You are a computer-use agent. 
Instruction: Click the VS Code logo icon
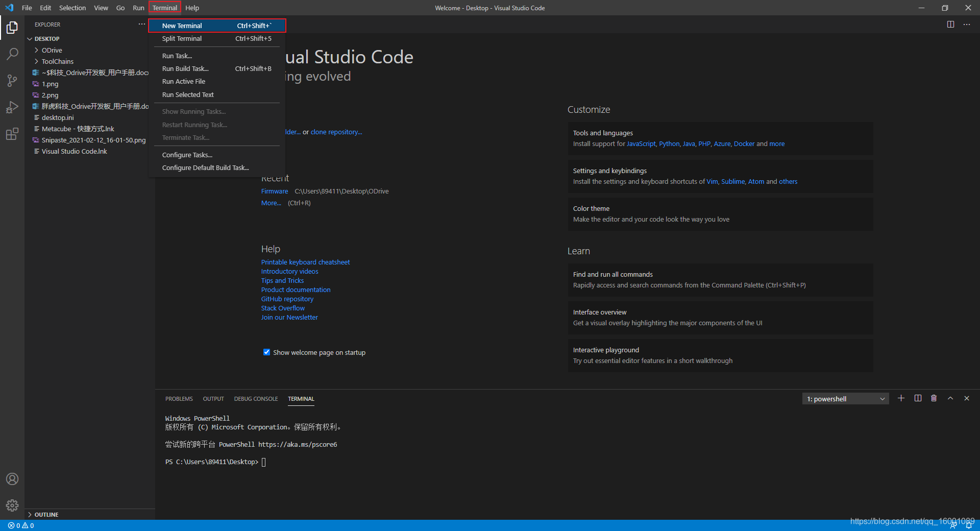9,8
